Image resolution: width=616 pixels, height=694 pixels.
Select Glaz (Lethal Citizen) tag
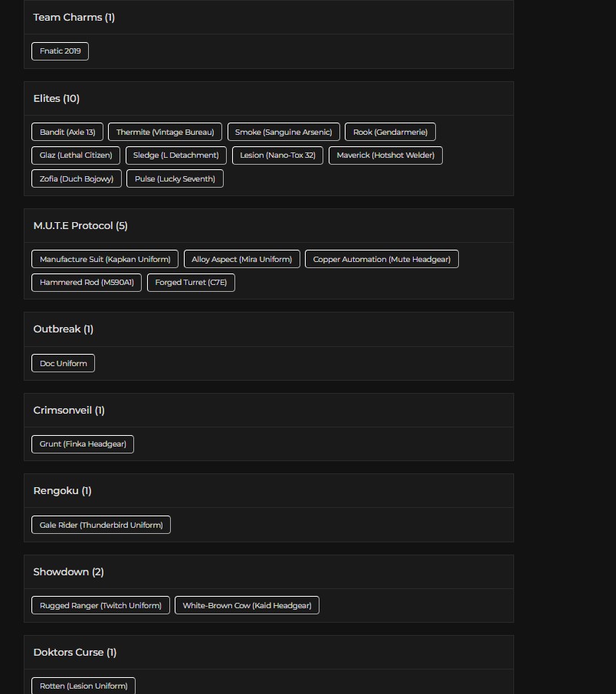pyautogui.click(x=76, y=155)
